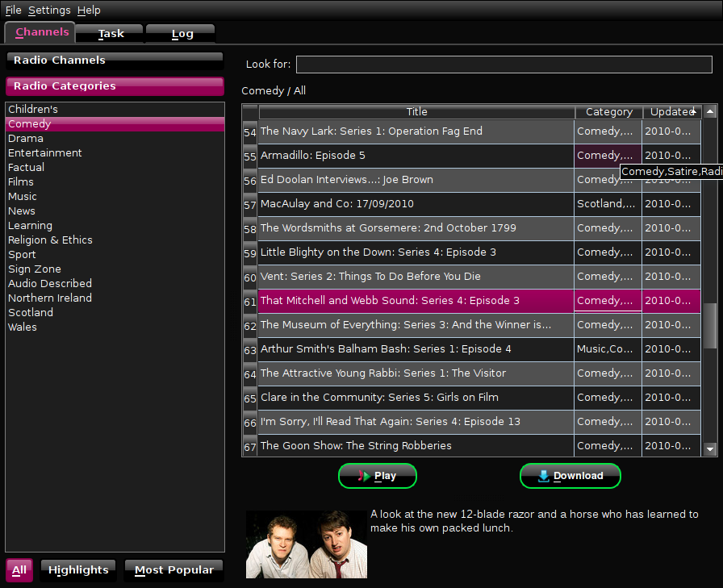The width and height of the screenshot is (723, 588).
Task: Select the Films category
Action: (115, 182)
